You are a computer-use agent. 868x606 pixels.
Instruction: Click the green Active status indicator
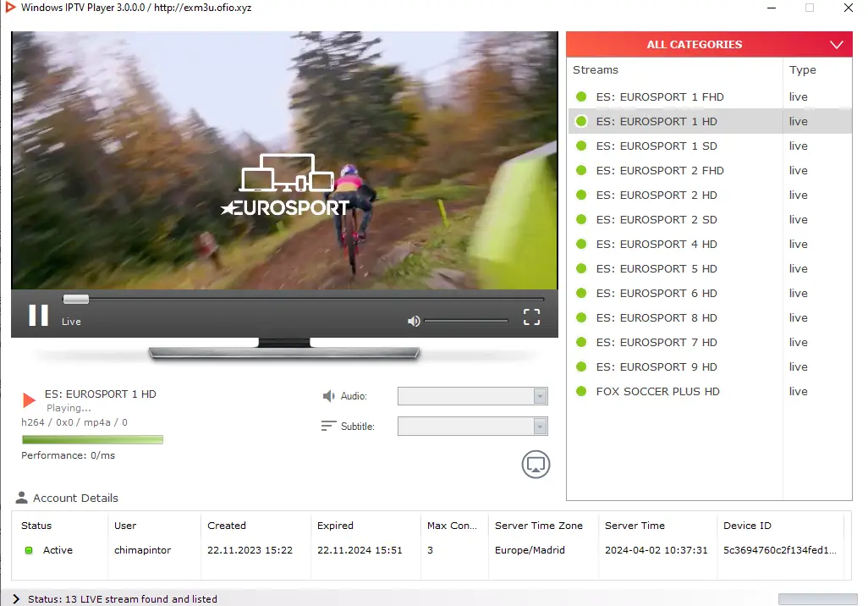[29, 550]
